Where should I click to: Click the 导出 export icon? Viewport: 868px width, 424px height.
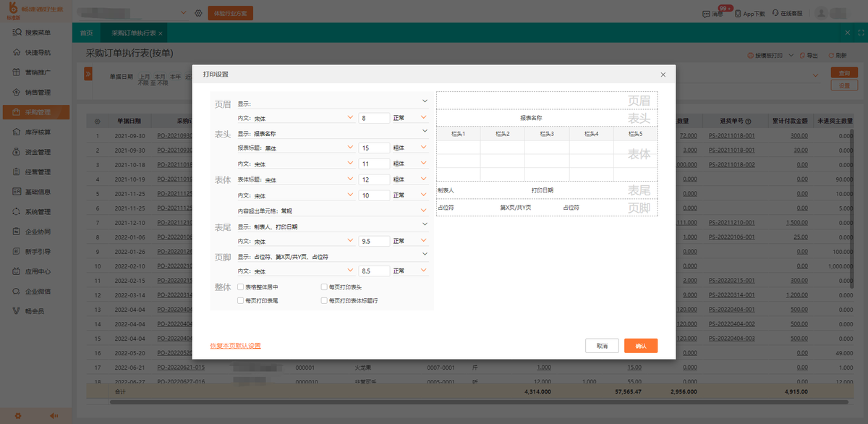click(x=804, y=55)
